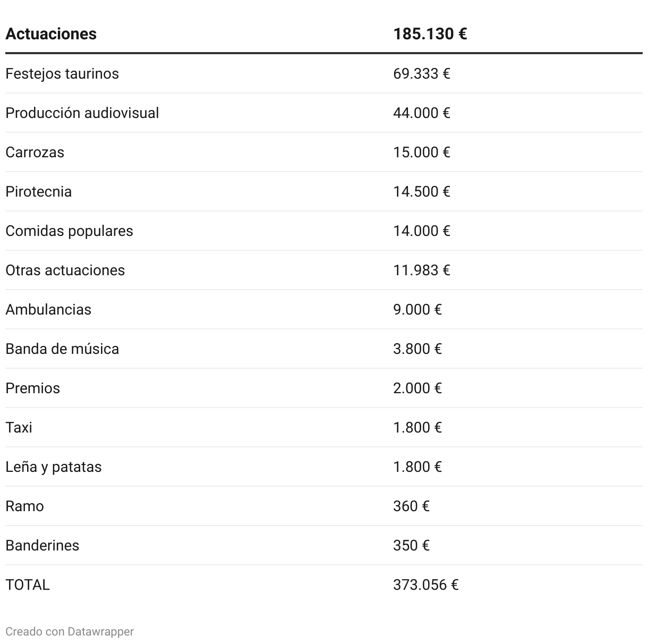Click the 373.056 € total amount
The image size is (648, 644).
click(x=425, y=584)
